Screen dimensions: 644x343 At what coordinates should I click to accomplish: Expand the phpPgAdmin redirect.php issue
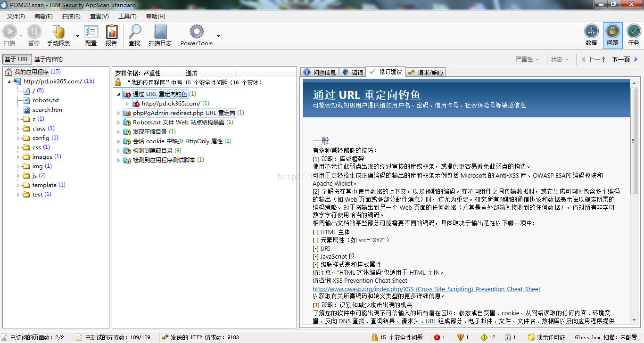pos(119,113)
